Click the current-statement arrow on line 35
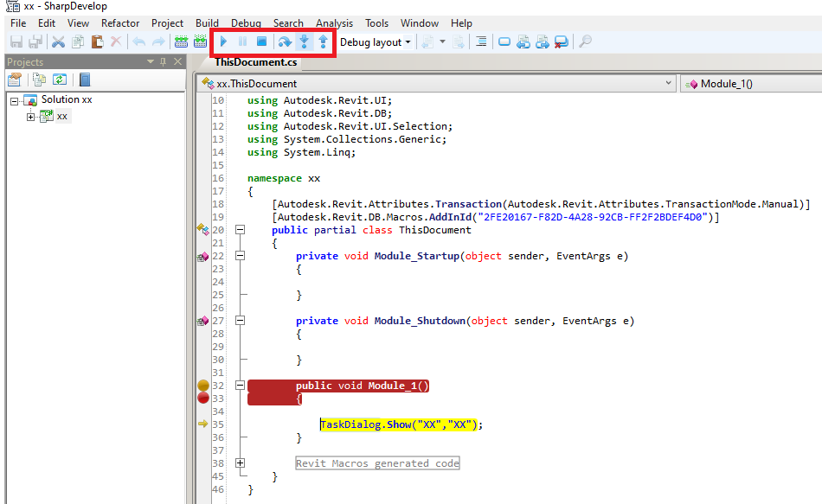 click(x=203, y=424)
